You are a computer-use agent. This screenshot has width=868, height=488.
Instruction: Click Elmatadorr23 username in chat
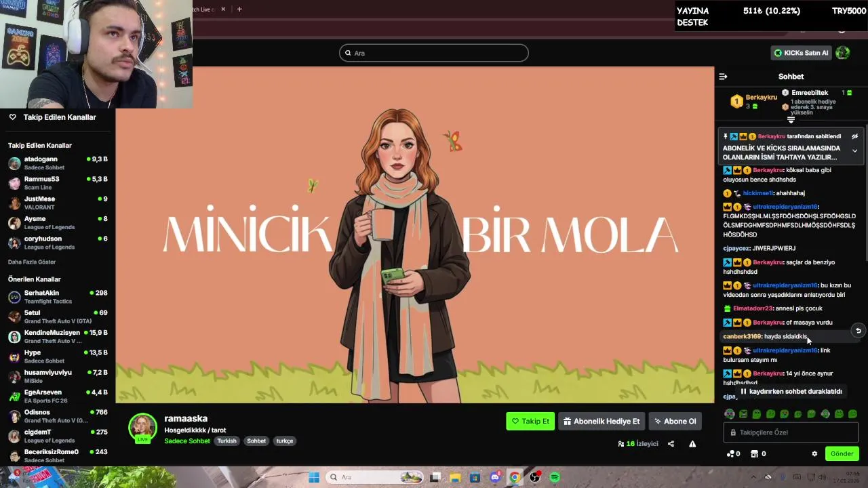point(753,308)
